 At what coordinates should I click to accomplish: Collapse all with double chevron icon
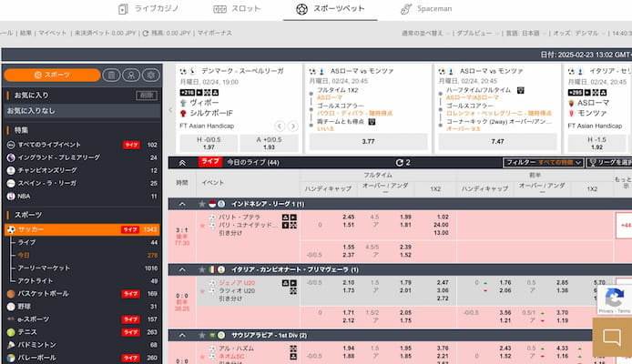[x=182, y=163]
